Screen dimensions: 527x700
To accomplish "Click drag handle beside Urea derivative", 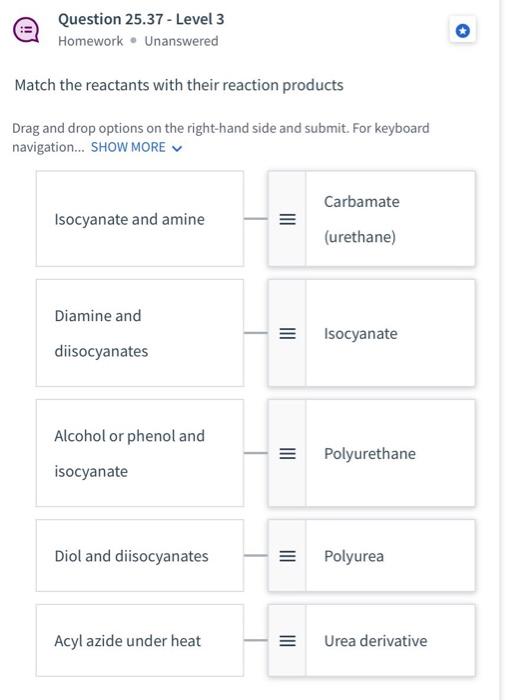I will click(x=287, y=641).
